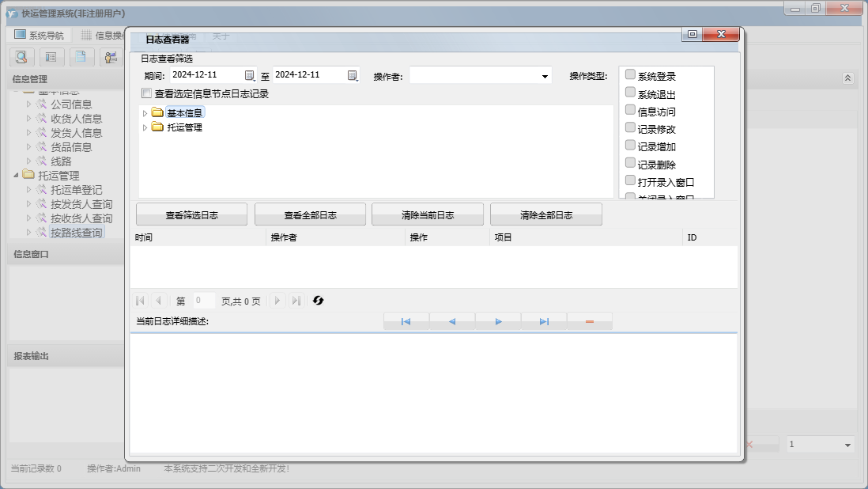The width and height of the screenshot is (868, 489).
Task: Click 查看全部日志 button
Action: coord(310,215)
